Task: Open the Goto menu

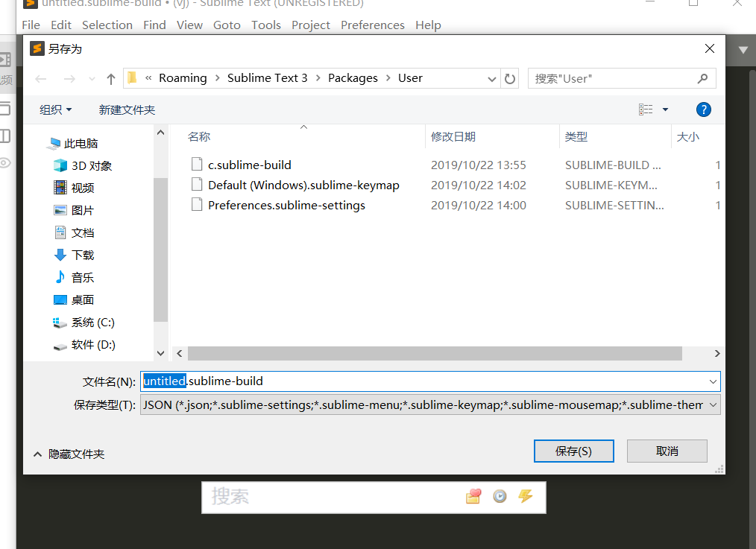Action: [227, 25]
